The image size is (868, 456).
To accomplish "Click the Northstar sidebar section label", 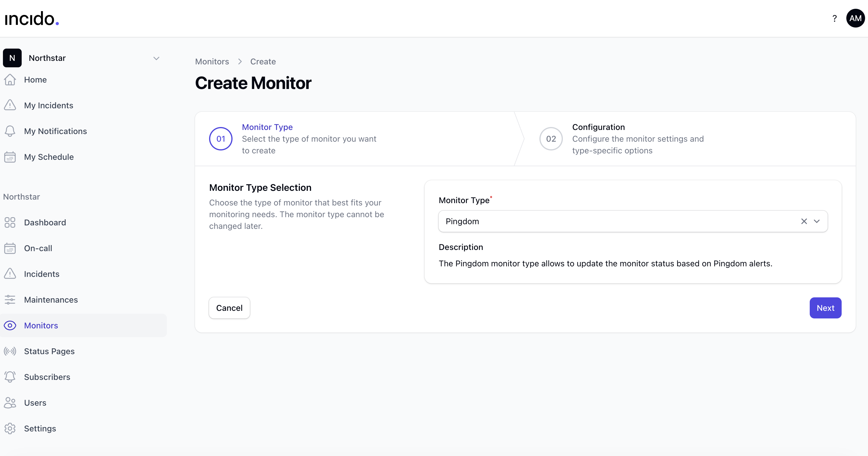I will click(x=22, y=197).
